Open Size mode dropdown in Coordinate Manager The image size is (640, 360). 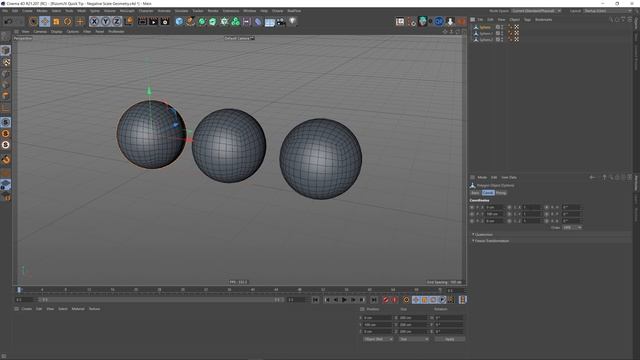click(x=414, y=339)
